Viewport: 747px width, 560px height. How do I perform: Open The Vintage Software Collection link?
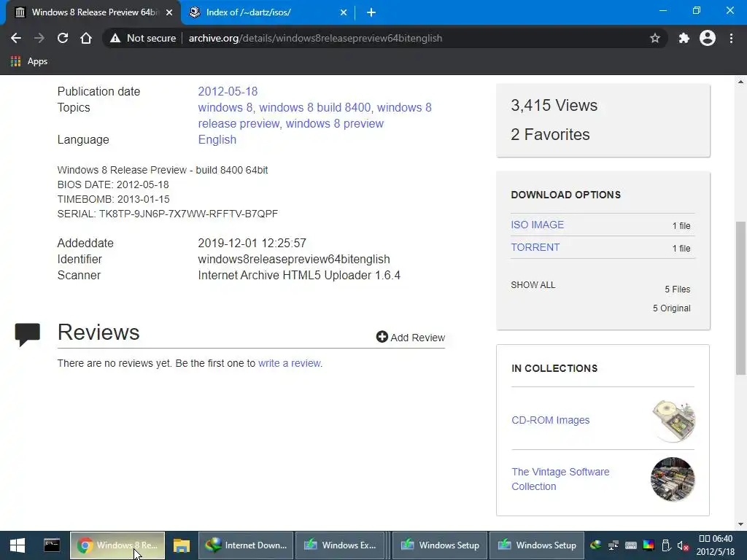[560, 479]
